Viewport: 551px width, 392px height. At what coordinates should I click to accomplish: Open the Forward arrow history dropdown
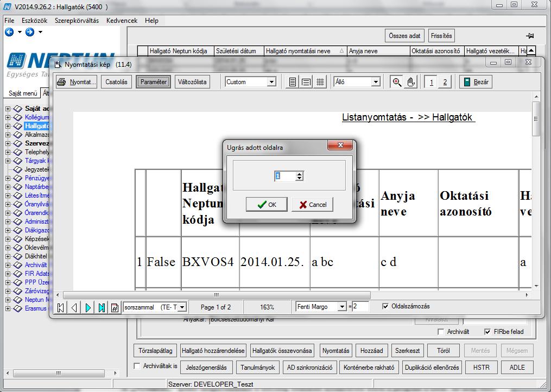[x=40, y=32]
